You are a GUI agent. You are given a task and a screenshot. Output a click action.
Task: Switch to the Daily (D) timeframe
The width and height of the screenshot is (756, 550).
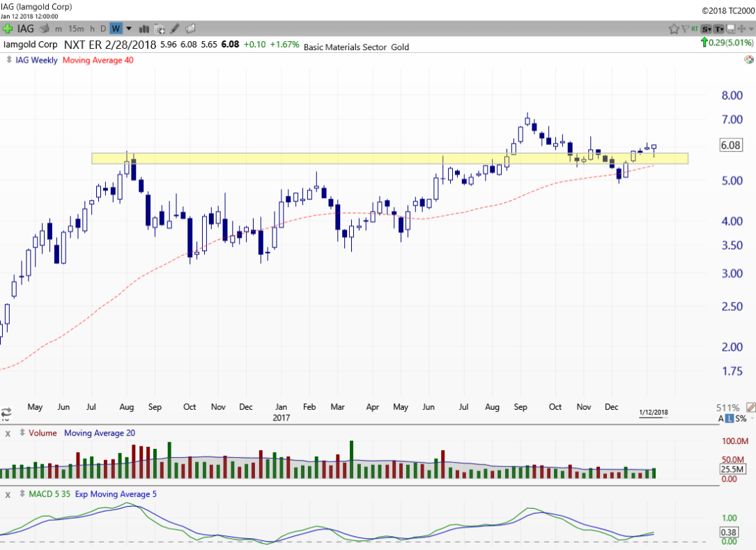103,29
